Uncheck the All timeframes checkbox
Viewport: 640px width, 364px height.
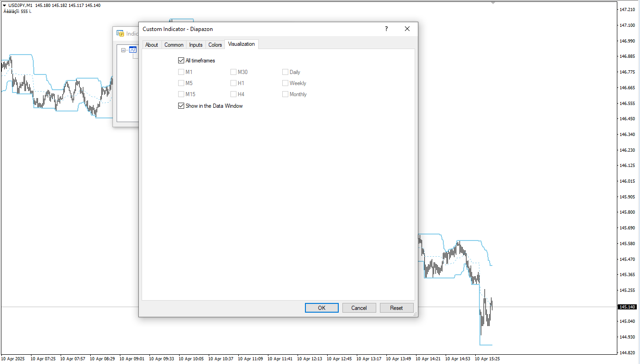pyautogui.click(x=181, y=61)
